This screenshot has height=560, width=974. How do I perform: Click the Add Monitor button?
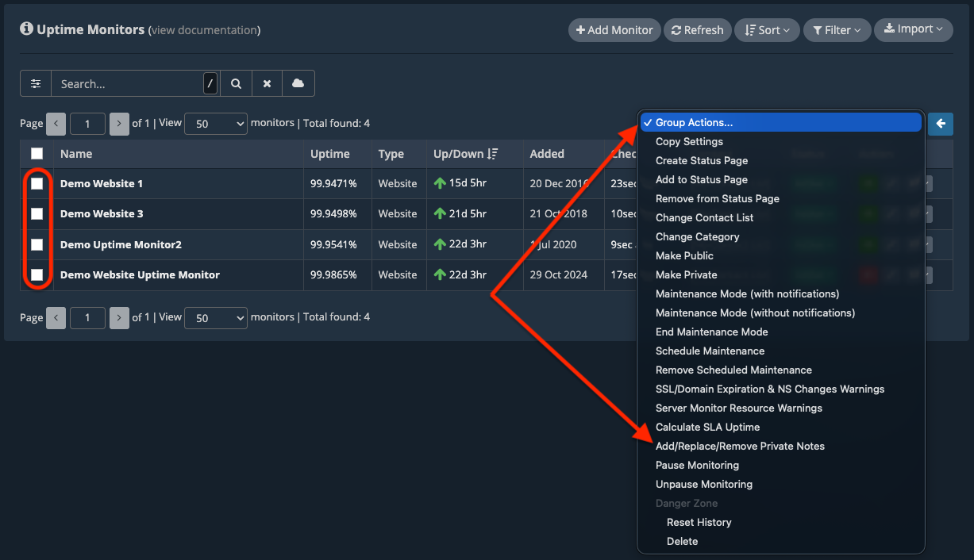(x=614, y=30)
